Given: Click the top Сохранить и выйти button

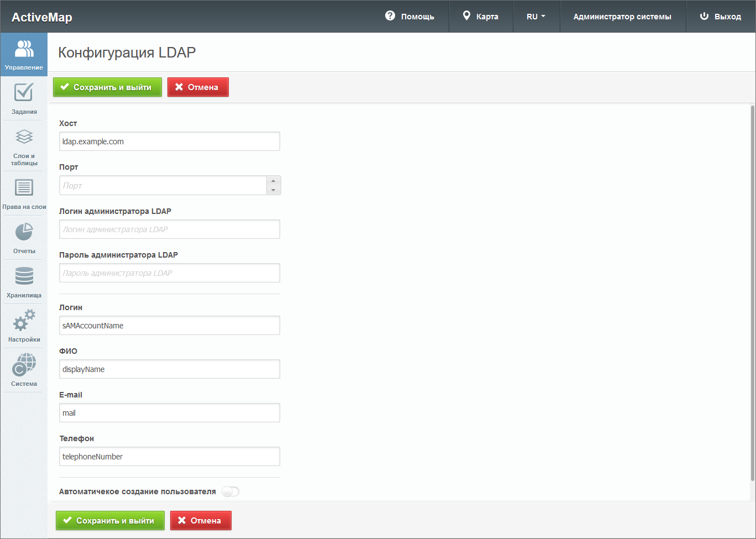Looking at the screenshot, I should coord(107,87).
